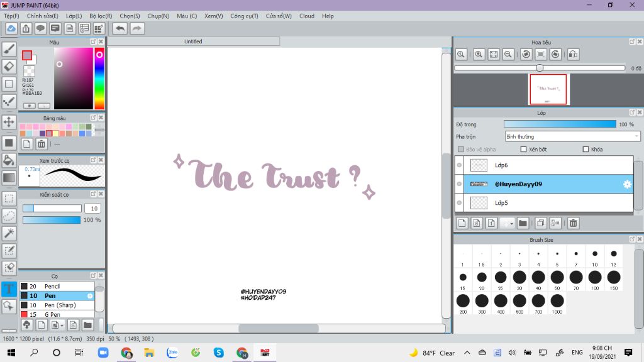Click the brush size input field
644x362 pixels.
click(93, 209)
